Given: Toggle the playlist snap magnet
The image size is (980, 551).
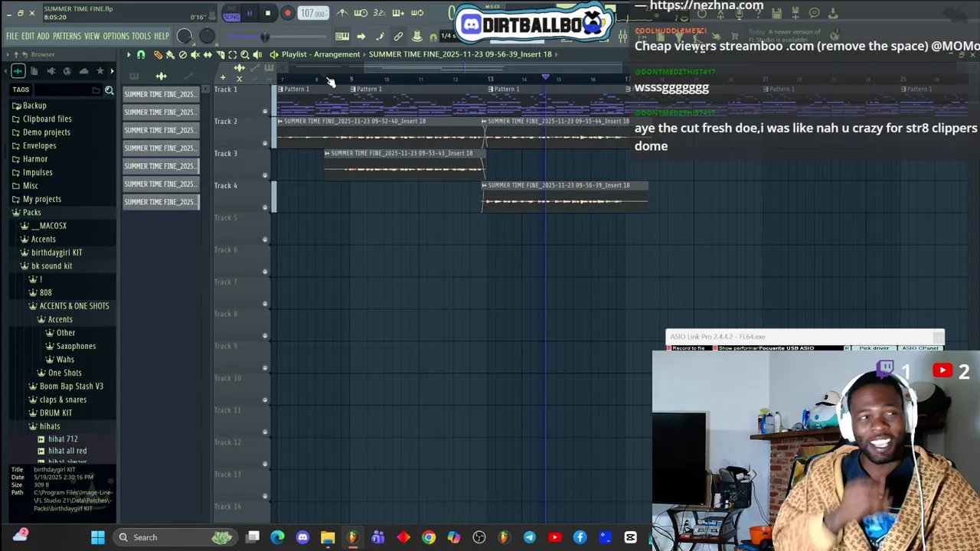Looking at the screenshot, I should pos(141,54).
